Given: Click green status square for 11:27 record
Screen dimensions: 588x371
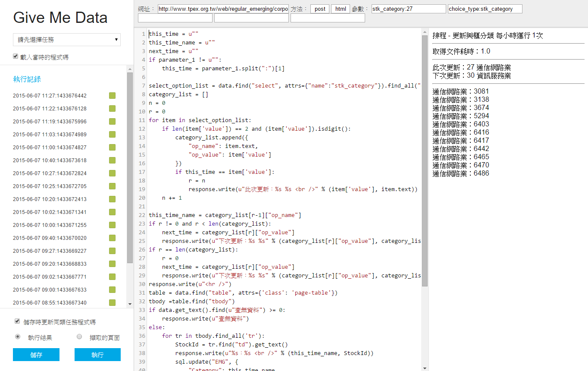Looking at the screenshot, I should pyautogui.click(x=112, y=96).
